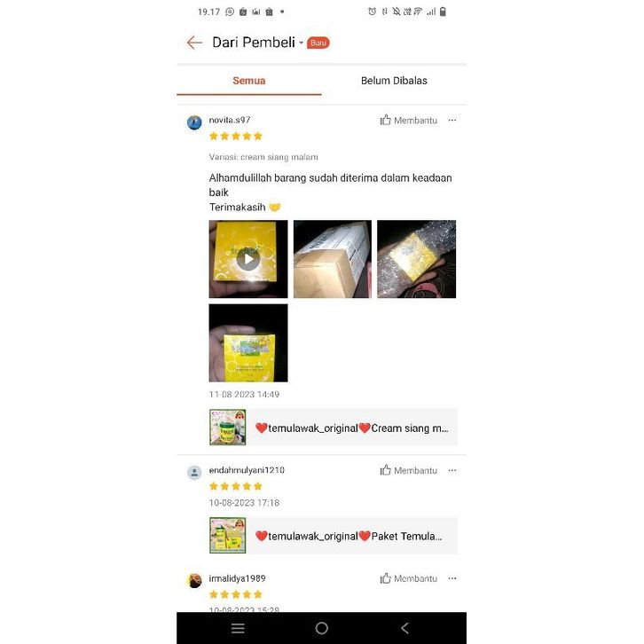Screen dimensions: 644x644
Task: Like endahmulyani1210 review with thumbs-up
Action: point(408,470)
